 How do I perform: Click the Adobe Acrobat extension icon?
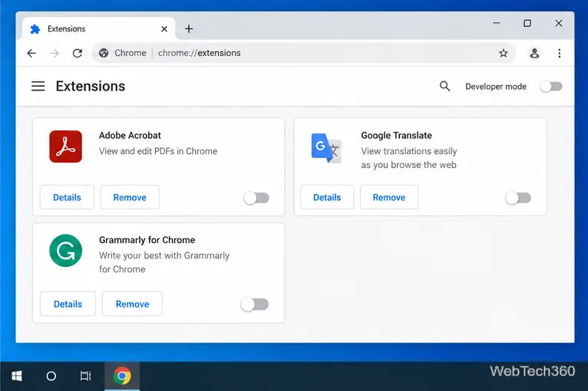click(x=65, y=146)
